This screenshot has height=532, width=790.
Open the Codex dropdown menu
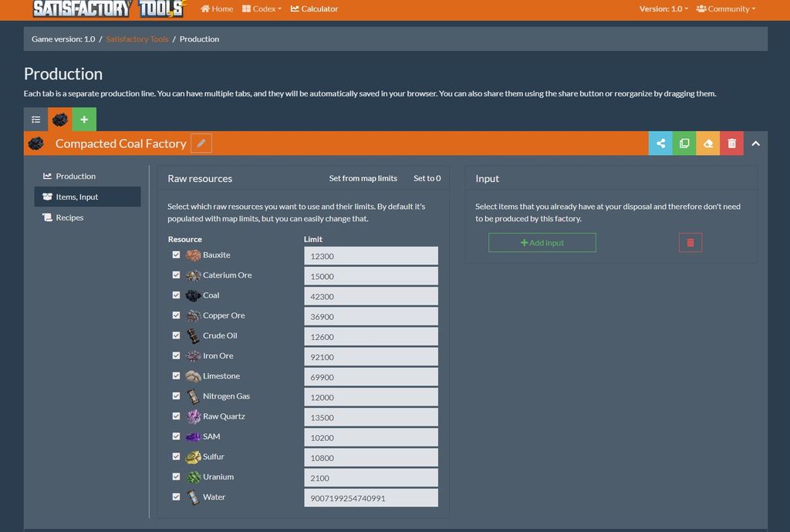[x=262, y=9]
